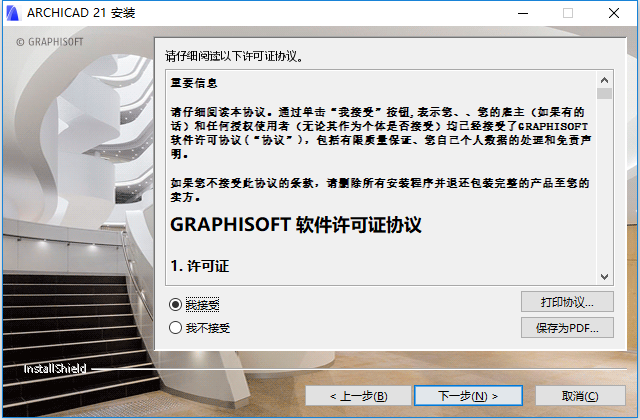This screenshot has width=640, height=420.
Task: Click license scrollbar up arrow
Action: (x=604, y=80)
